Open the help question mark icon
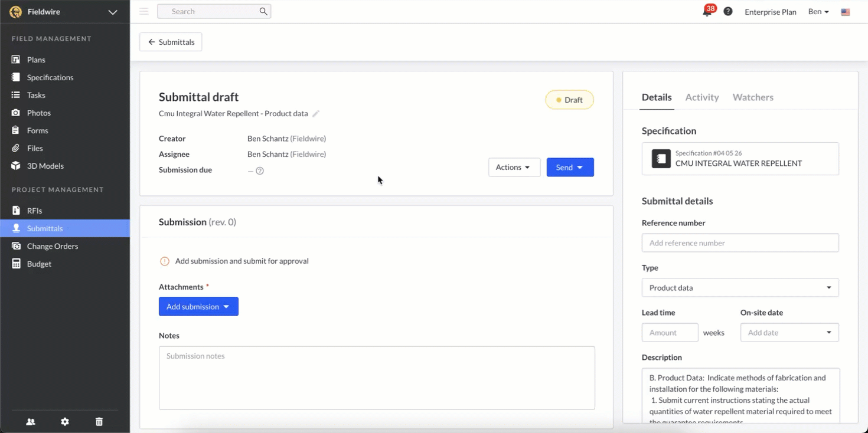Viewport: 868px width, 433px height. tap(728, 11)
